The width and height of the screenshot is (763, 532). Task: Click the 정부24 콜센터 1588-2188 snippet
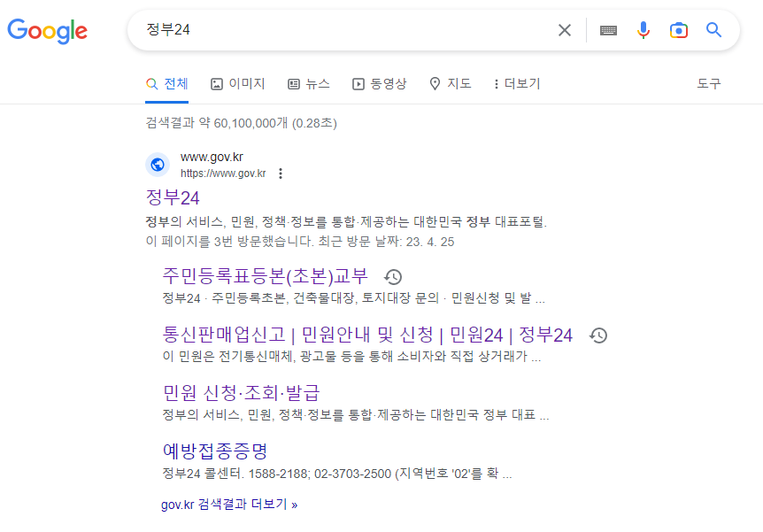coord(336,474)
